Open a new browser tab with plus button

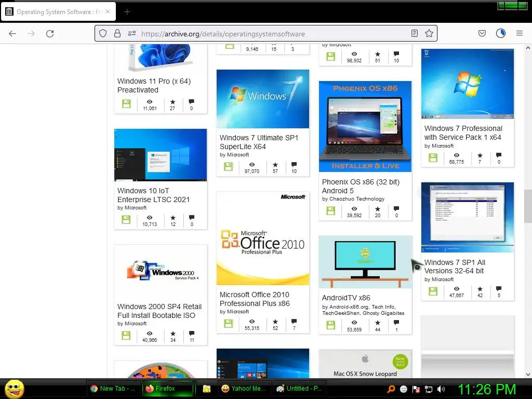tap(127, 12)
